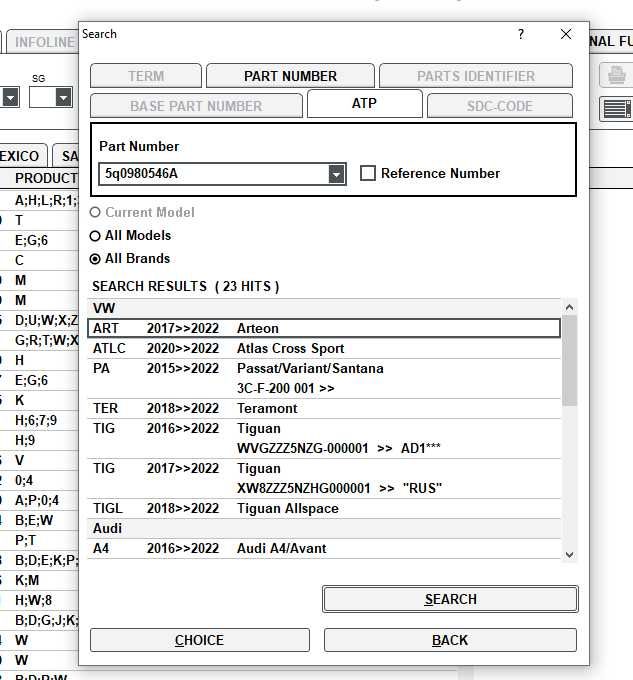Click the question mark help button
Image resolution: width=633 pixels, height=680 pixels.
(x=521, y=34)
